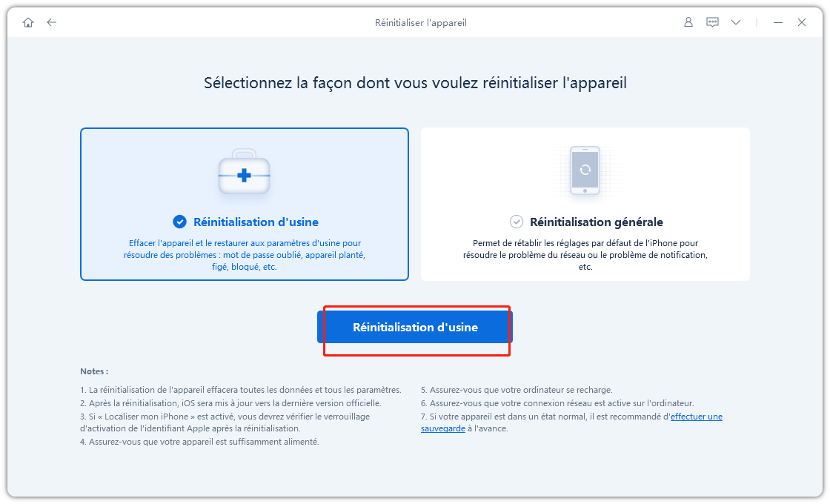Click the back arrow icon
830x504 pixels.
pos(51,22)
